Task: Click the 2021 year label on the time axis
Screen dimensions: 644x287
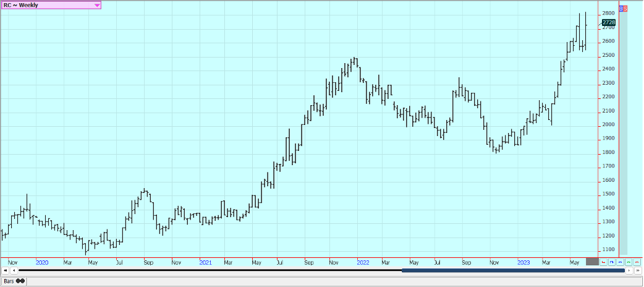Action: 205,262
